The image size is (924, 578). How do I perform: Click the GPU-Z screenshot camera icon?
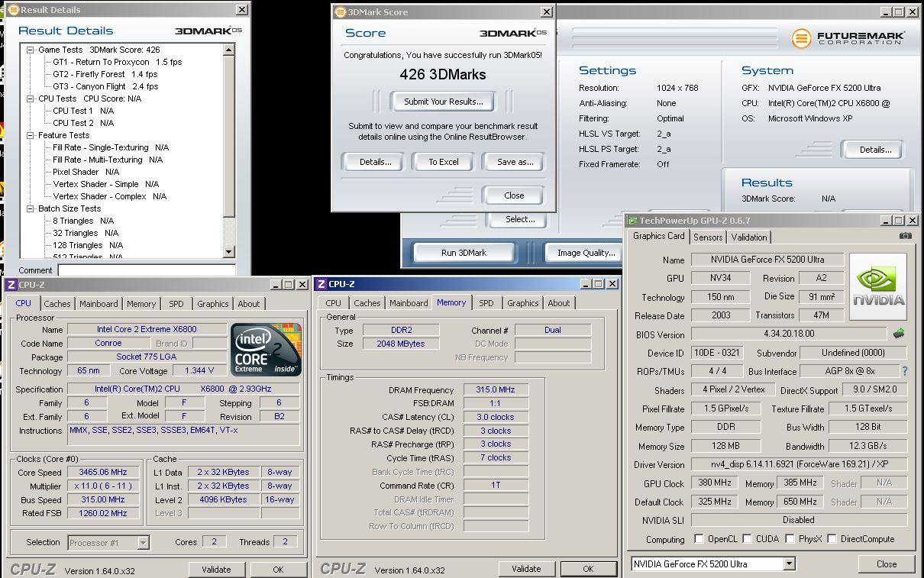click(905, 236)
